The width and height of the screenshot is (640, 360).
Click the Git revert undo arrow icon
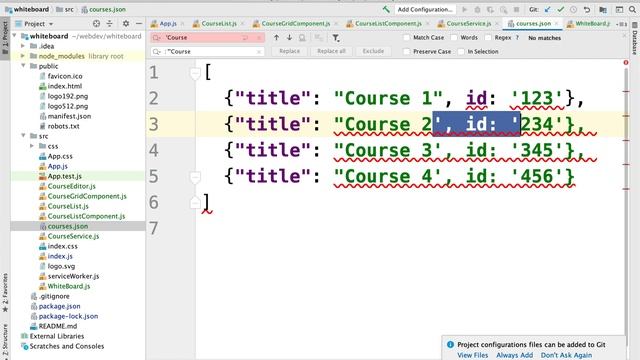[587, 9]
